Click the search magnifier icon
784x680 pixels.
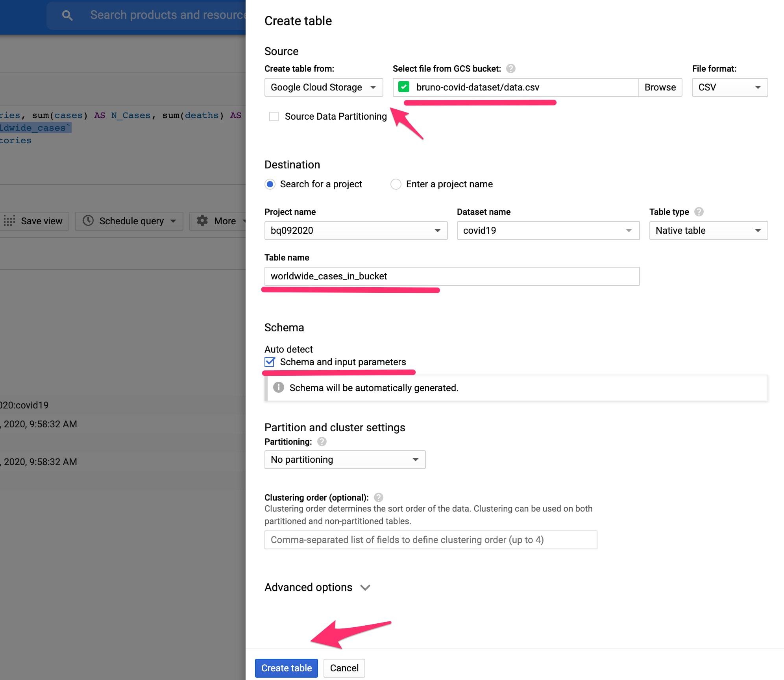pos(67,15)
